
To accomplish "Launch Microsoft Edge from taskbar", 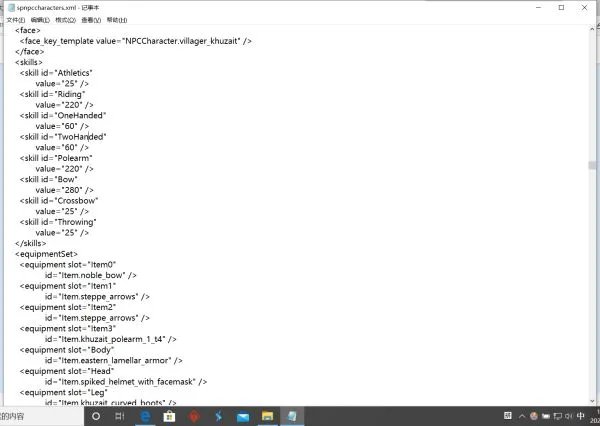I will click(x=146, y=415).
